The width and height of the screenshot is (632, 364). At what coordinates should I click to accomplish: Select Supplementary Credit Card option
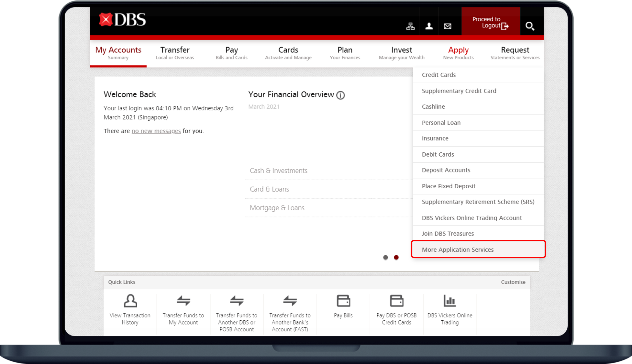[478, 91]
